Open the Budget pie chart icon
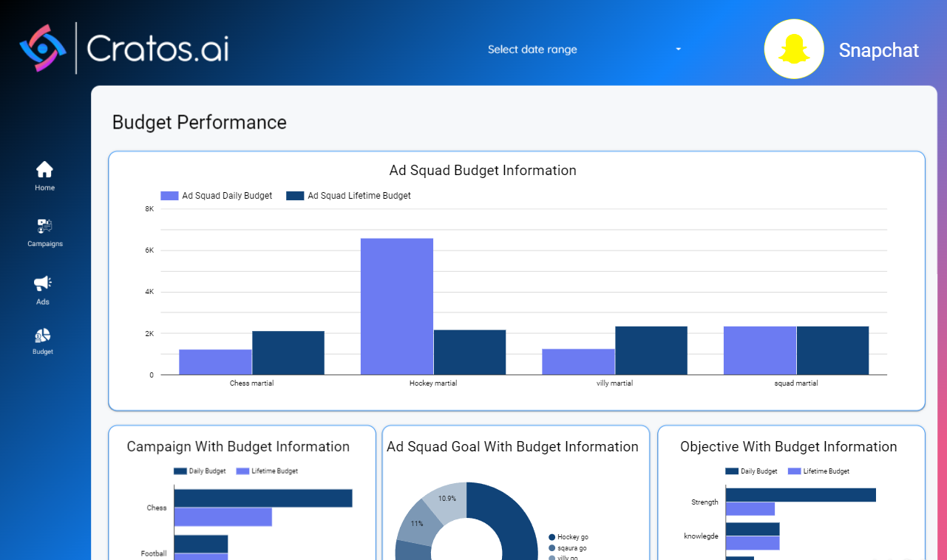The height and width of the screenshot is (560, 947). 43,335
